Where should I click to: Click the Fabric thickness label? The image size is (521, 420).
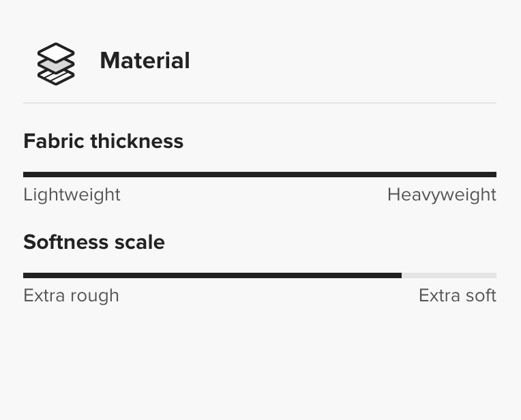(103, 141)
